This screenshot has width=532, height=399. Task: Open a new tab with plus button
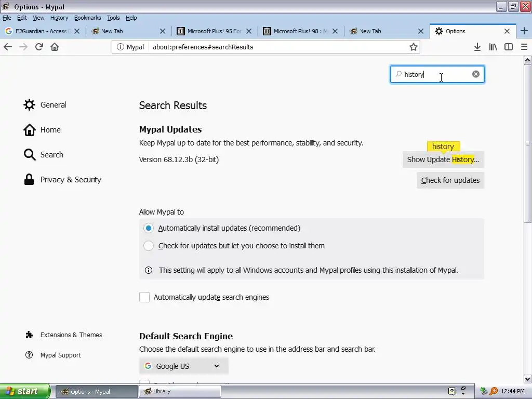point(524,31)
